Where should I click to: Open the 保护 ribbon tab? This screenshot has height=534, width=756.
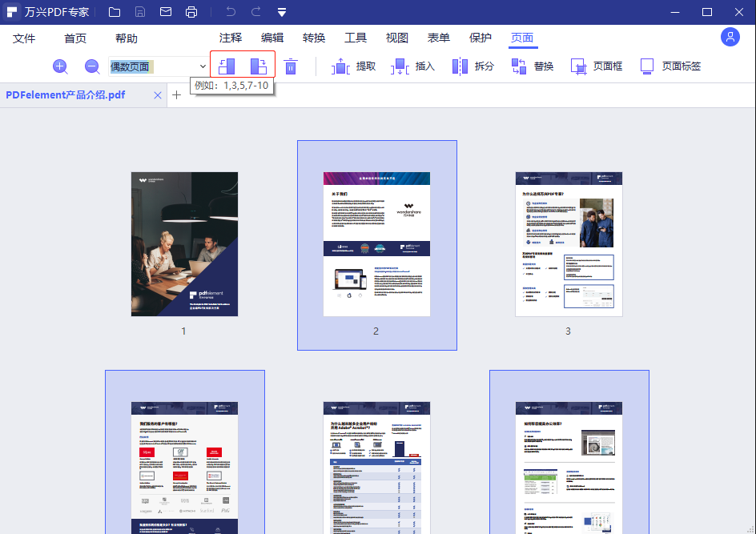[480, 37]
